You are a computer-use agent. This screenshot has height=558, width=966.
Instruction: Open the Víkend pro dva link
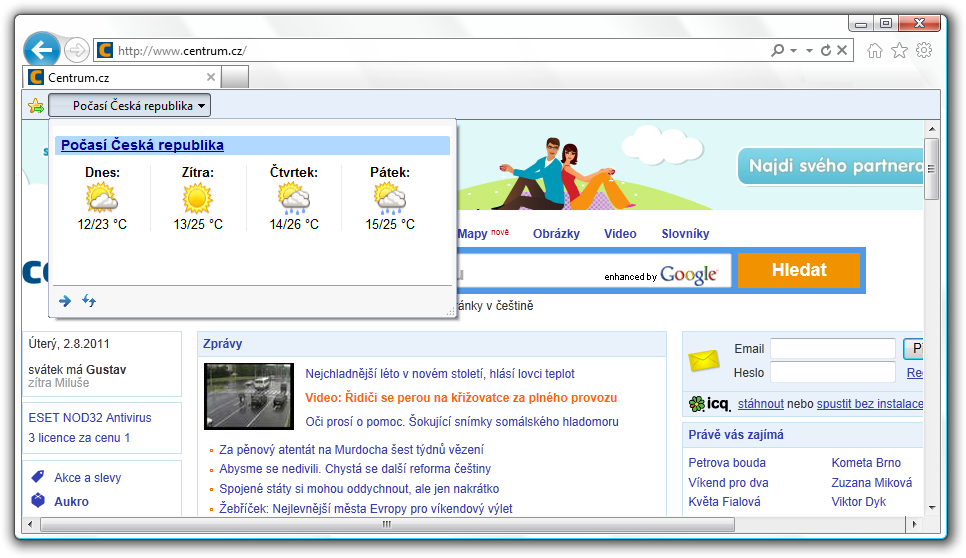[728, 483]
